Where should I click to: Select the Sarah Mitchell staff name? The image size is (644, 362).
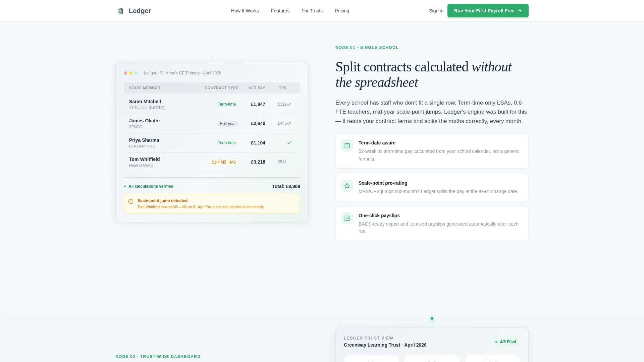[x=145, y=102]
